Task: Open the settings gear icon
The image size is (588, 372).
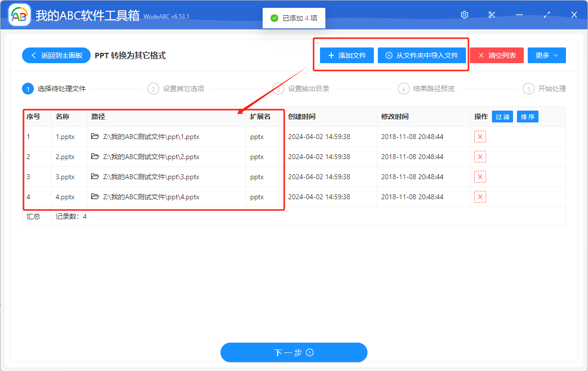Action: point(464,15)
